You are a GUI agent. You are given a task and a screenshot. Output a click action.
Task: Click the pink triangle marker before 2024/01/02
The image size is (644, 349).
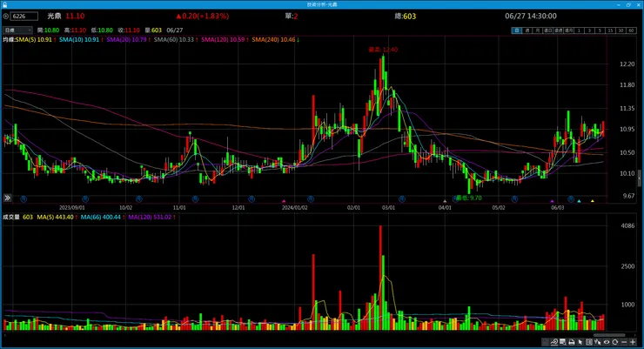tap(284, 201)
